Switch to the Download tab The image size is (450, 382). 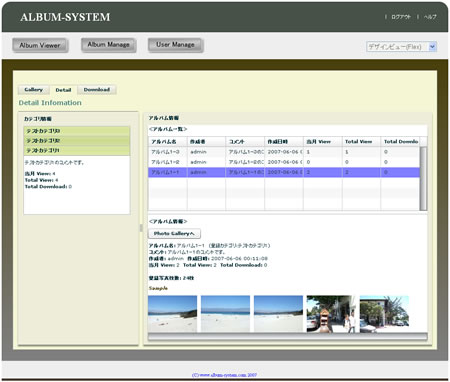pyautogui.click(x=97, y=90)
